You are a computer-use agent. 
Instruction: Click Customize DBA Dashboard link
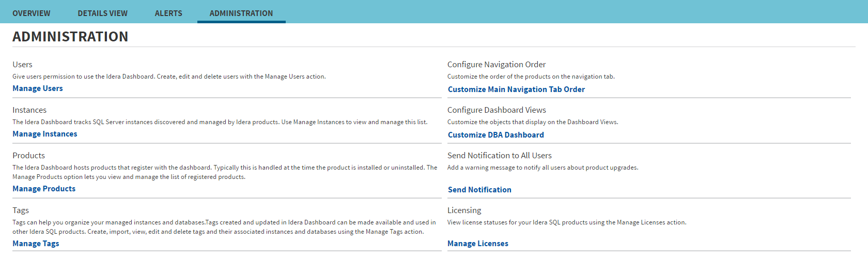point(495,135)
